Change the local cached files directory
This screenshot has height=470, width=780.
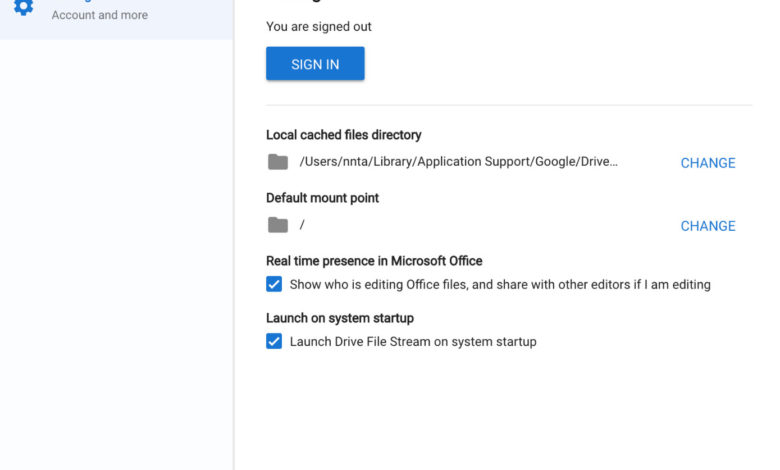click(707, 163)
